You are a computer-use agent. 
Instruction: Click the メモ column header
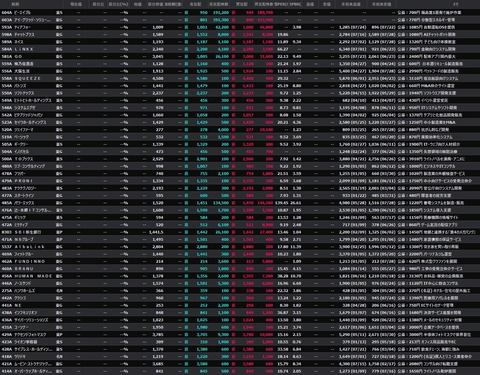[456, 4]
